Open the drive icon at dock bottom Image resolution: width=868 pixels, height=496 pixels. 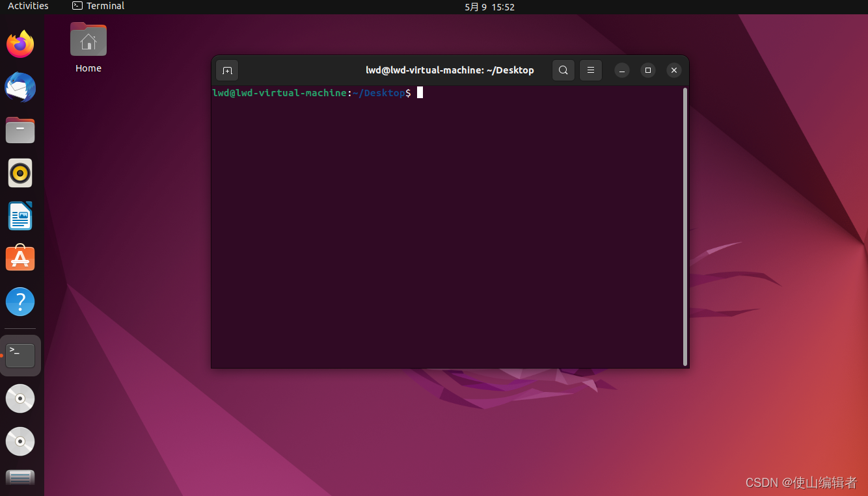click(x=20, y=478)
